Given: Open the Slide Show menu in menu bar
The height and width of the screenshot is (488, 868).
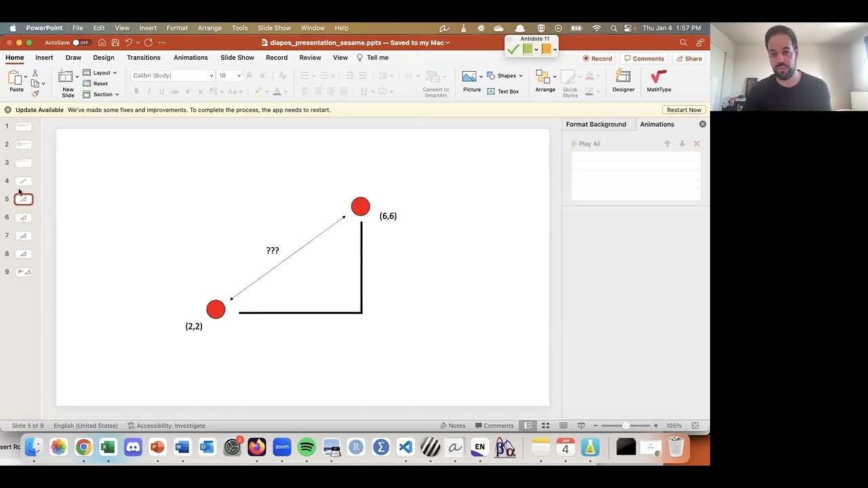Looking at the screenshot, I should 274,28.
